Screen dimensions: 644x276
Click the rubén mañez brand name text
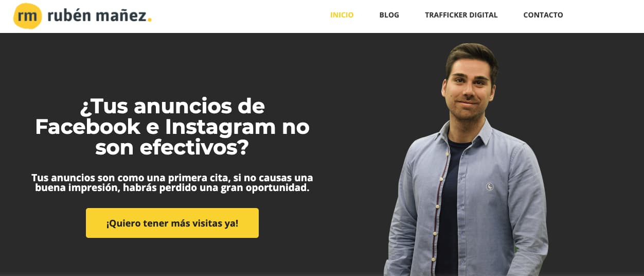(97, 16)
